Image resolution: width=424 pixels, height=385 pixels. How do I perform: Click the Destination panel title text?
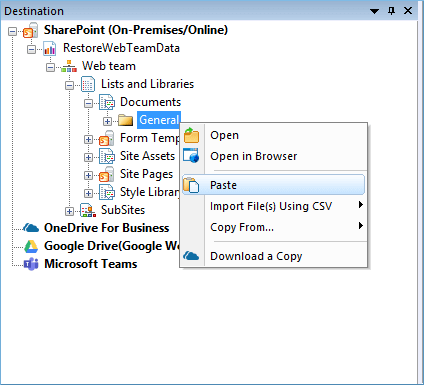34,11
